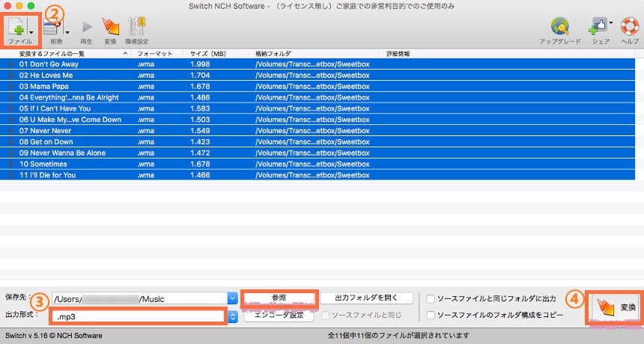644x344 pixels.
Task: Enable copy source folder structure checkbox
Action: (x=431, y=316)
